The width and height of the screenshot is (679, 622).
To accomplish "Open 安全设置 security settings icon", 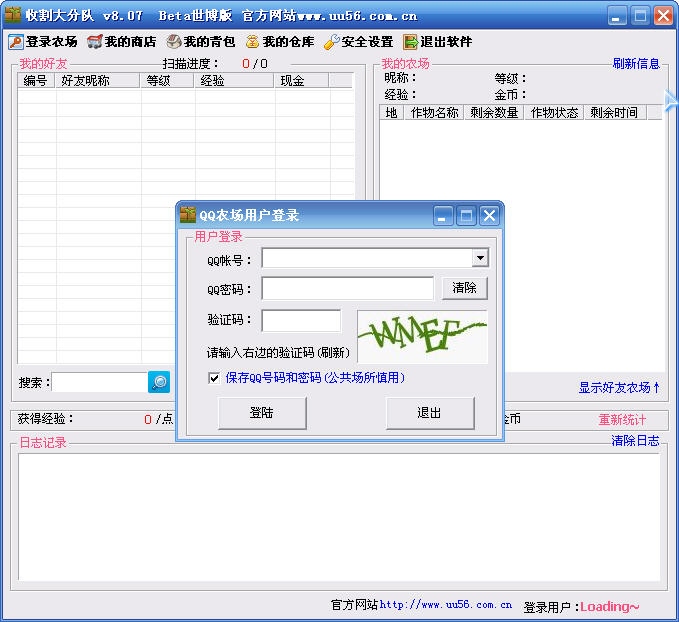I will tap(332, 42).
